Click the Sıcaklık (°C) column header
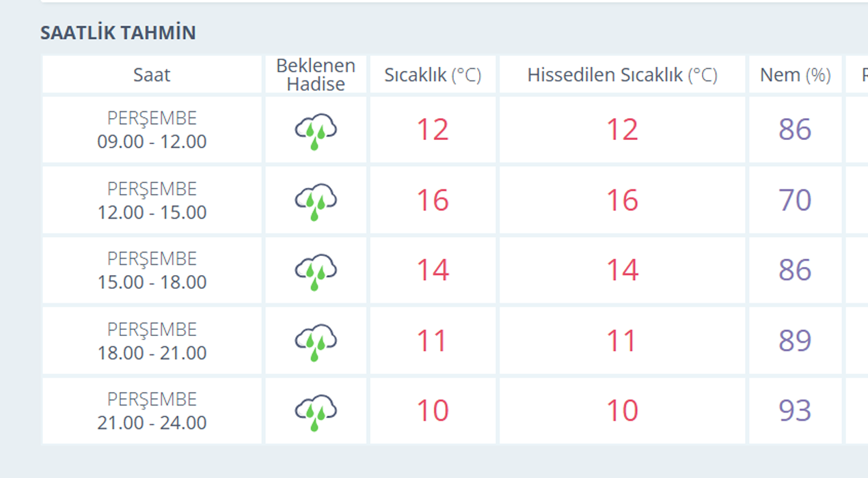This screenshot has width=868, height=478. click(433, 75)
